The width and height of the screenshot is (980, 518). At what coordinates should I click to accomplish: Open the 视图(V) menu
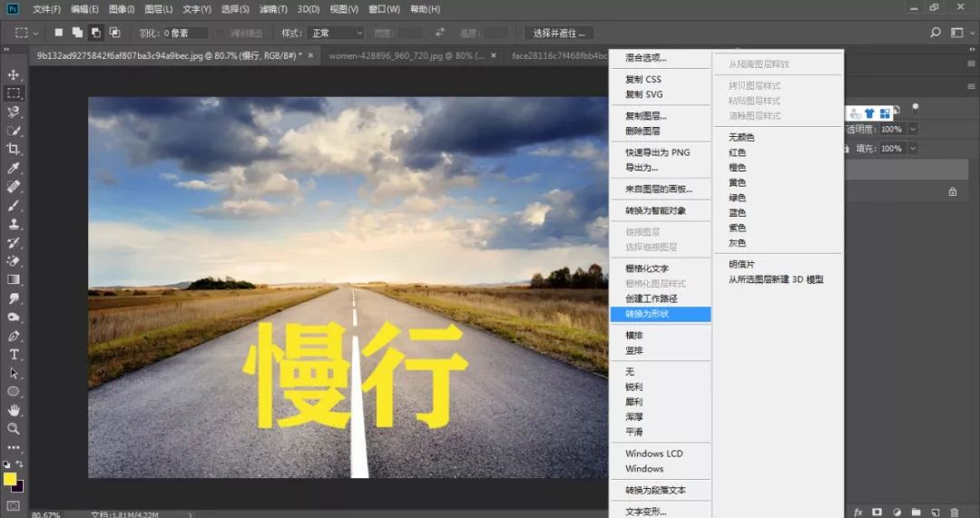(x=344, y=9)
